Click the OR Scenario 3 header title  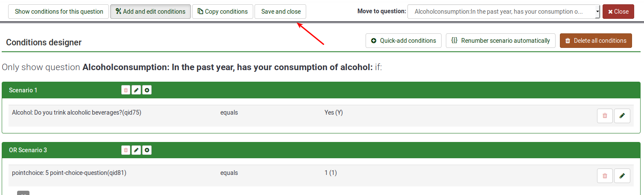(x=28, y=150)
